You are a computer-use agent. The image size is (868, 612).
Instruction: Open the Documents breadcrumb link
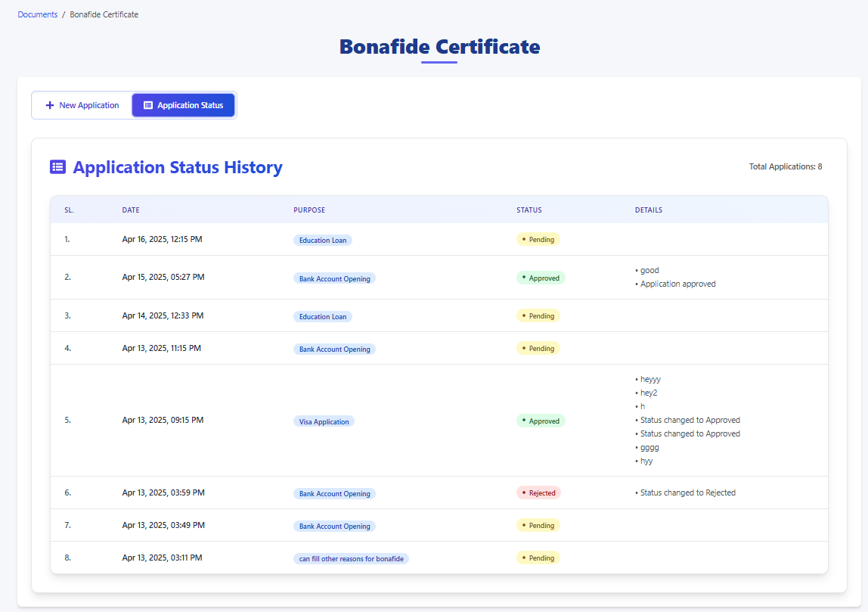(x=38, y=14)
